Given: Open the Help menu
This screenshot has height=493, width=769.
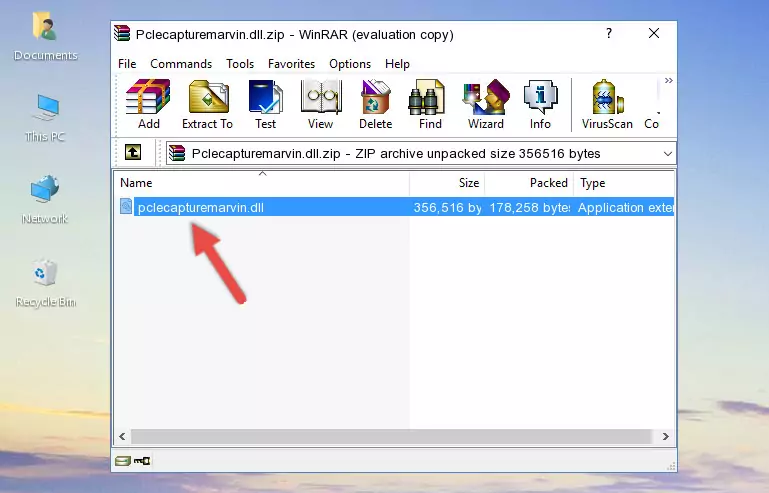Looking at the screenshot, I should click(x=397, y=64).
